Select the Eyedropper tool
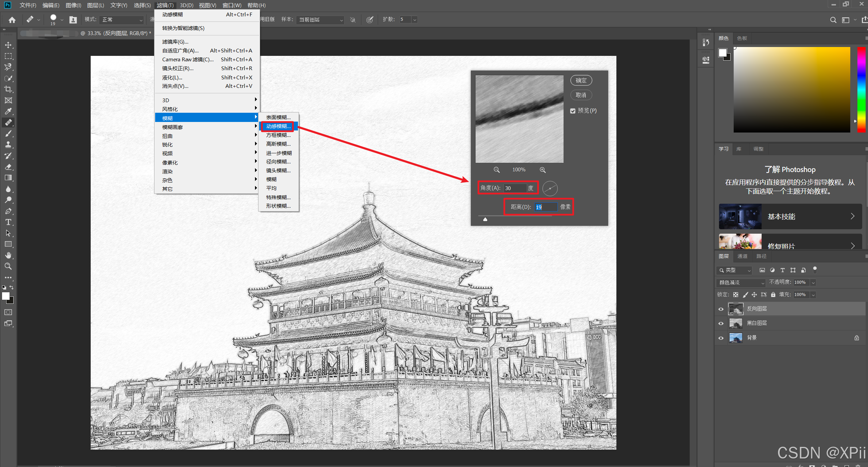The height and width of the screenshot is (467, 868). click(8, 111)
